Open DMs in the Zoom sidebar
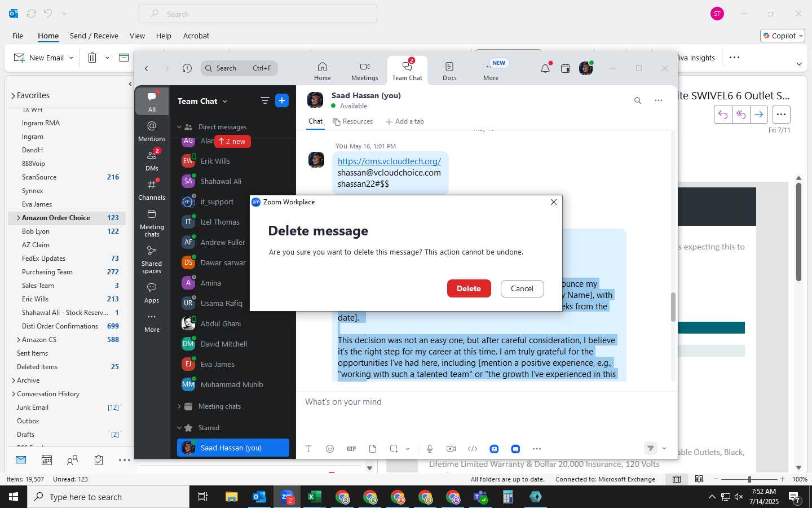The height and width of the screenshot is (508, 812). pyautogui.click(x=152, y=160)
